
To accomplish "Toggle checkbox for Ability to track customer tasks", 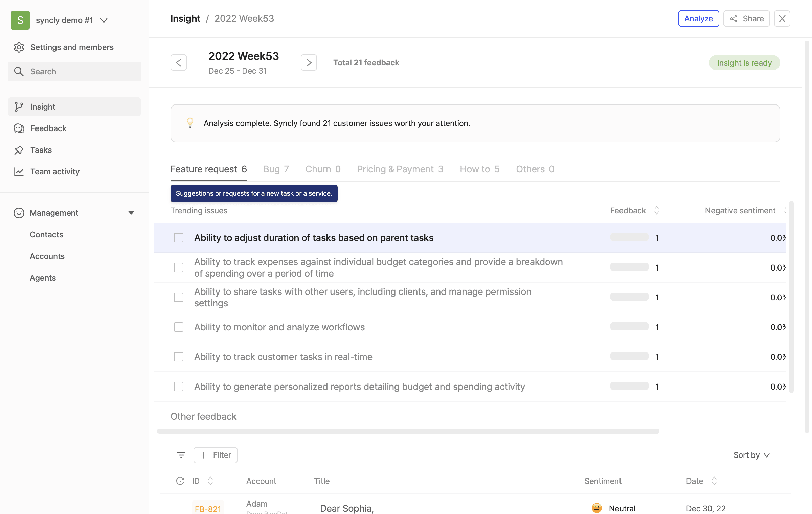I will 179,357.
